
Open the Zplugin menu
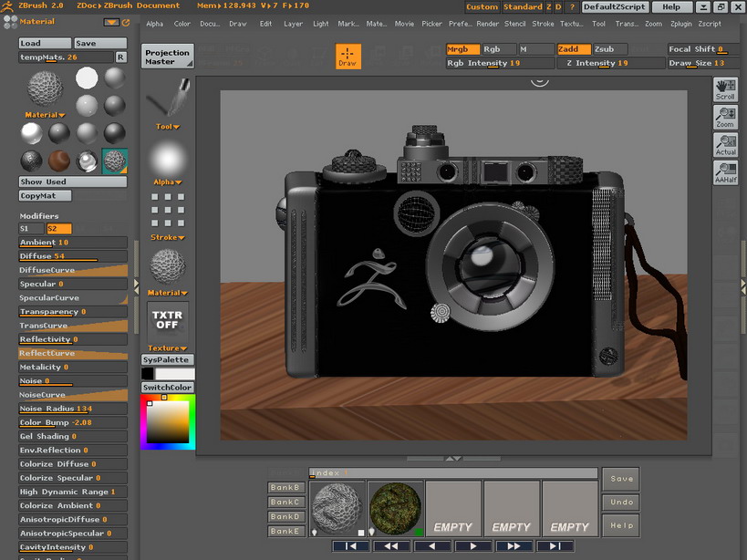pyautogui.click(x=680, y=24)
